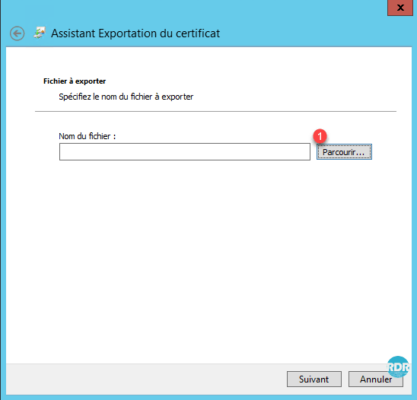Click the 'Nom du fichier :' label
Screen dimensions: 417x400
point(87,136)
